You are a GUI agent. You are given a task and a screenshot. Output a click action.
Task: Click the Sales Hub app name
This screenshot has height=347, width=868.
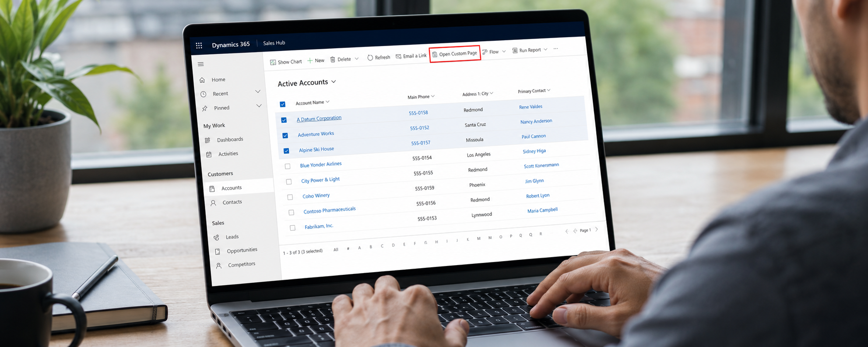274,43
